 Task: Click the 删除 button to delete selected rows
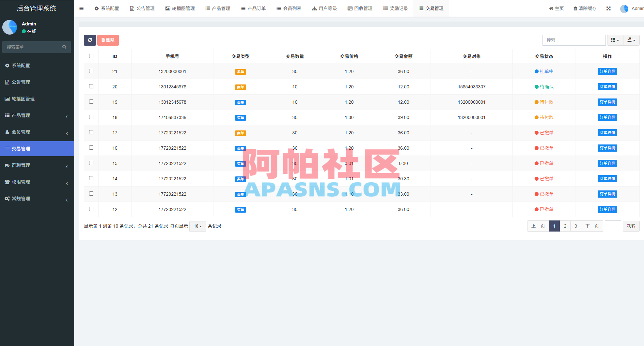click(108, 40)
